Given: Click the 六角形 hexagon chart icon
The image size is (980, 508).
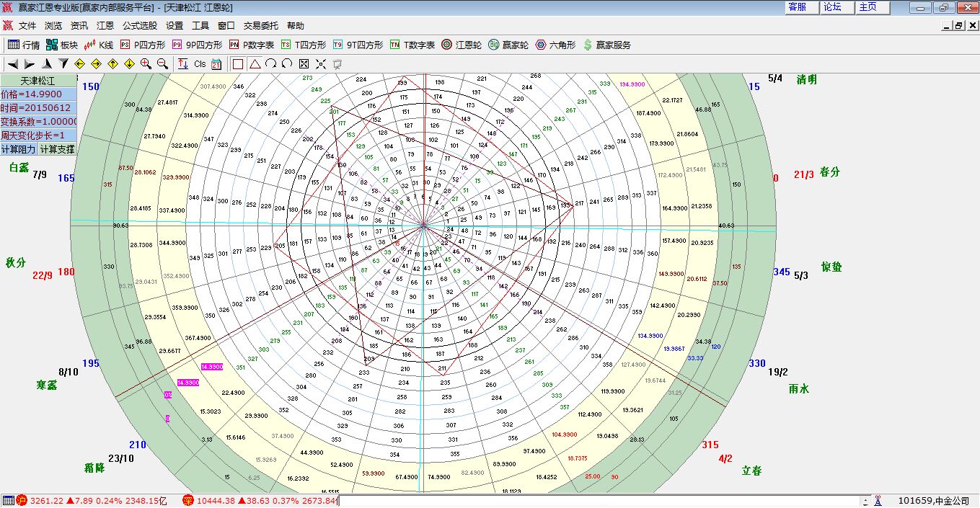Looking at the screenshot, I should tap(555, 45).
